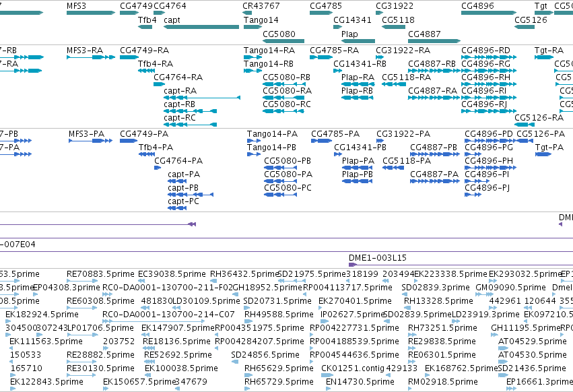Click the Tango14-PB protein label
Screen dimensions: 573x392
[271, 147]
